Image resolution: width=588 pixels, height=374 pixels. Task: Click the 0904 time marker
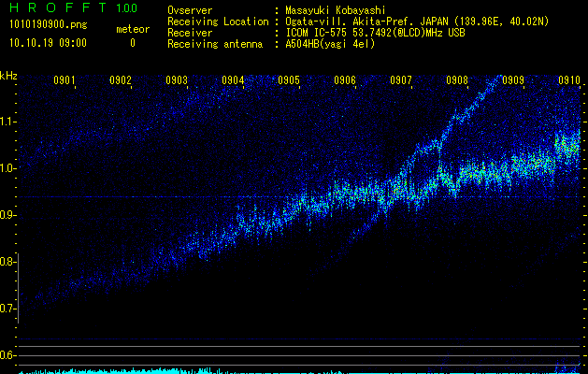[233, 80]
